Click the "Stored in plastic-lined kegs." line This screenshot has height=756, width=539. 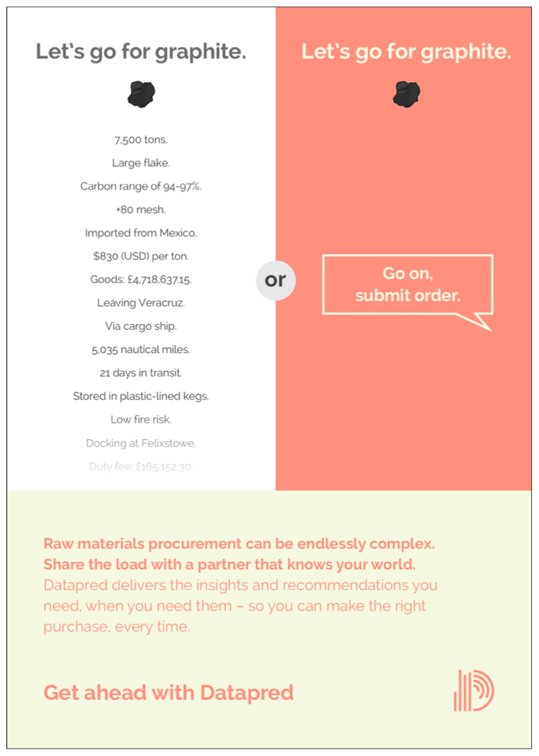(141, 396)
